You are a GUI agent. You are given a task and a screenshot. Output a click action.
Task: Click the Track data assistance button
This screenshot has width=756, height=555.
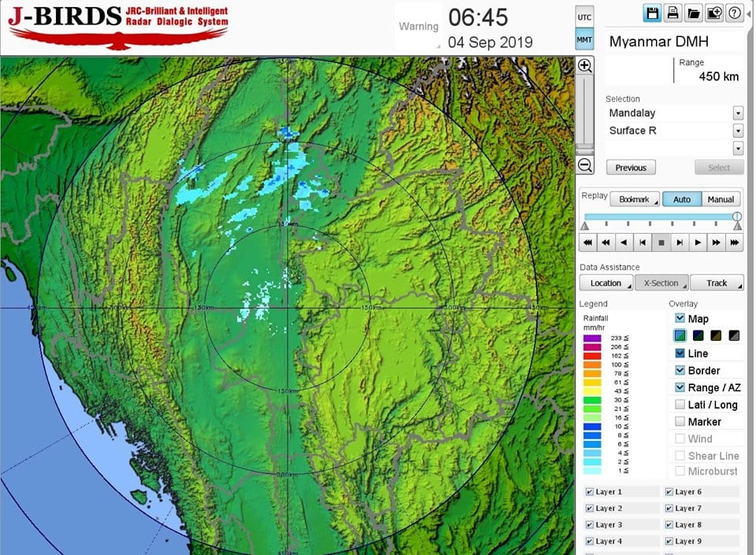click(x=717, y=283)
